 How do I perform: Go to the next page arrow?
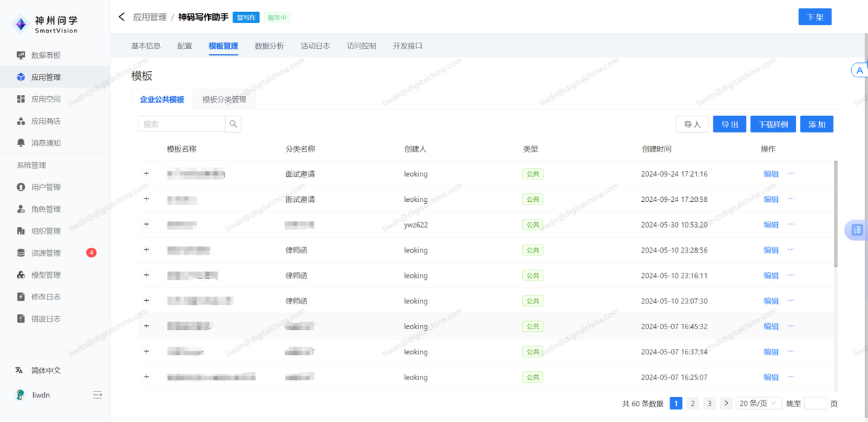tap(726, 403)
